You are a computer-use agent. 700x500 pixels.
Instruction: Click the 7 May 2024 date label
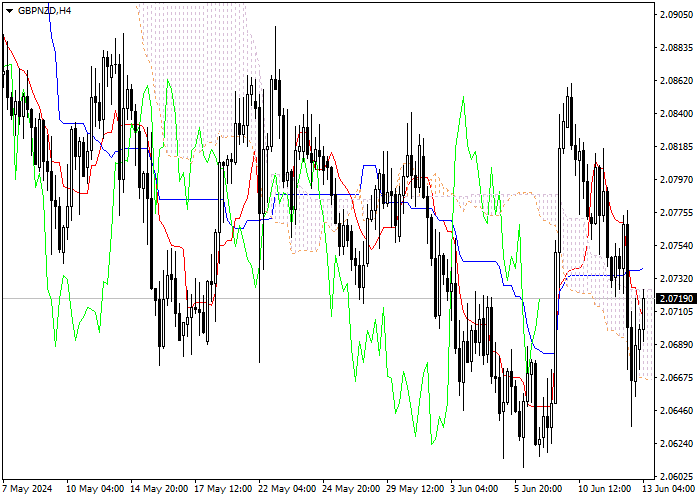coord(27,489)
